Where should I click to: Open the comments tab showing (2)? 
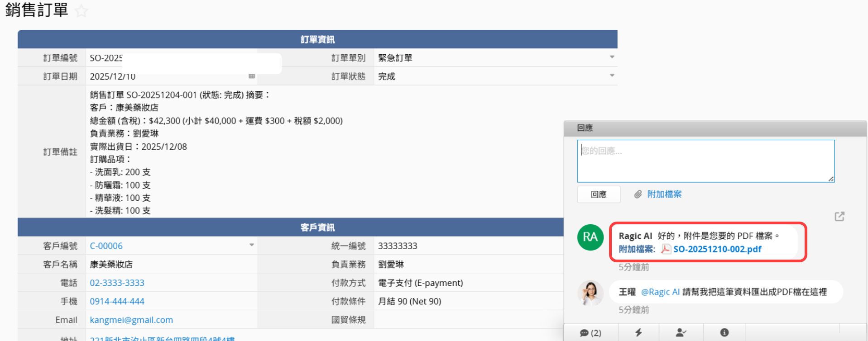coord(590,333)
